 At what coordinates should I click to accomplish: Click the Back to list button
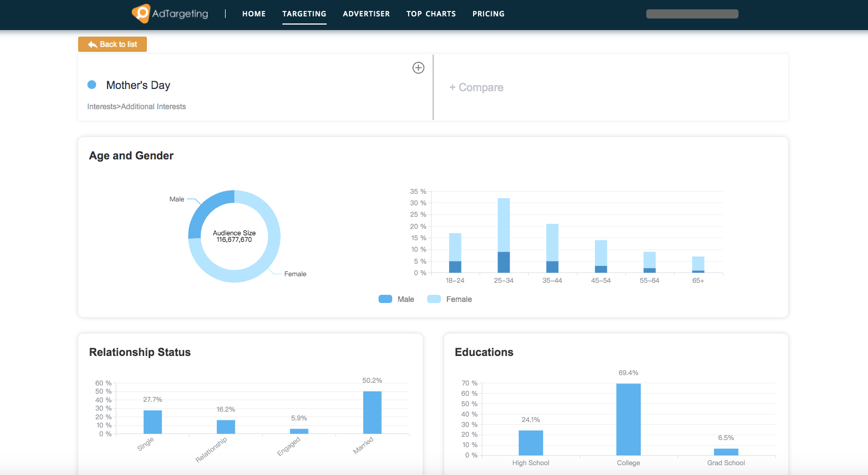click(x=113, y=44)
